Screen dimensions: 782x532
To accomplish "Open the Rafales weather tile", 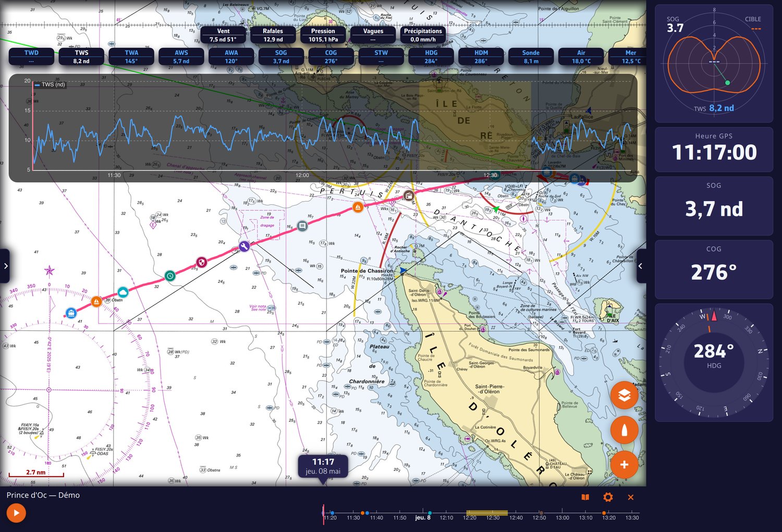I will click(x=273, y=35).
